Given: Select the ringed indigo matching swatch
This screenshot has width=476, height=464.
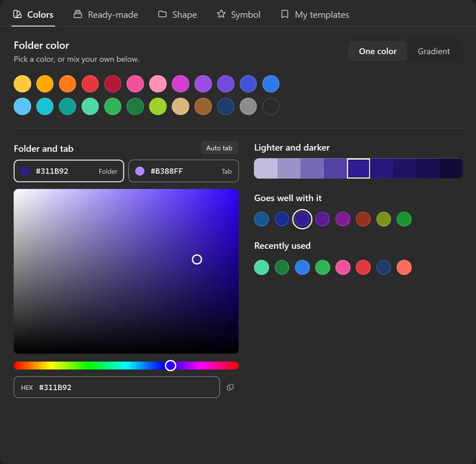Looking at the screenshot, I should (302, 219).
